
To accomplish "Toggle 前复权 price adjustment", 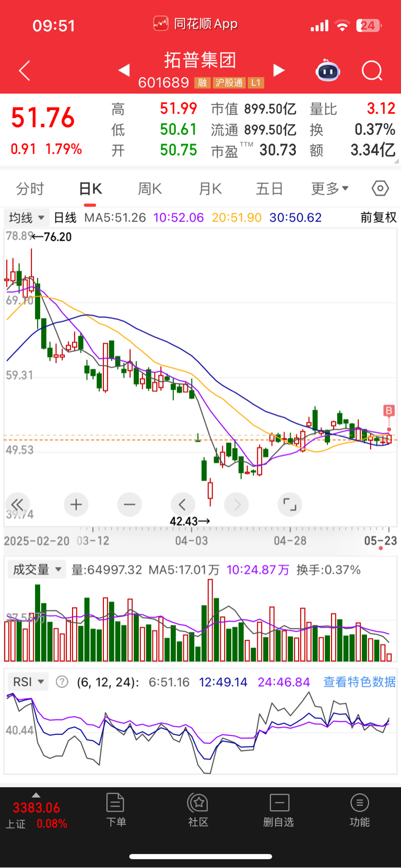I will pyautogui.click(x=379, y=218).
